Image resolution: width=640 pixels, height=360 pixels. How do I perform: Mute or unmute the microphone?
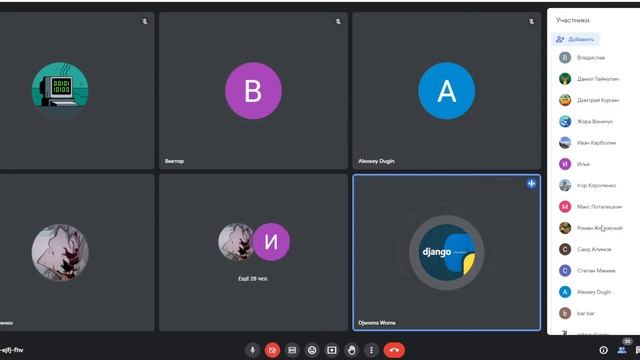tap(252, 350)
